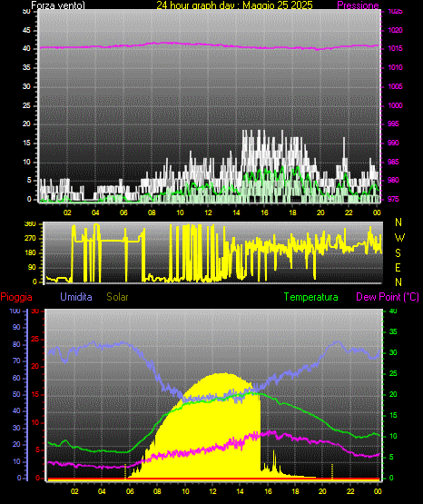
Task: Click the 'E' compass direction label
Action: coord(398,268)
